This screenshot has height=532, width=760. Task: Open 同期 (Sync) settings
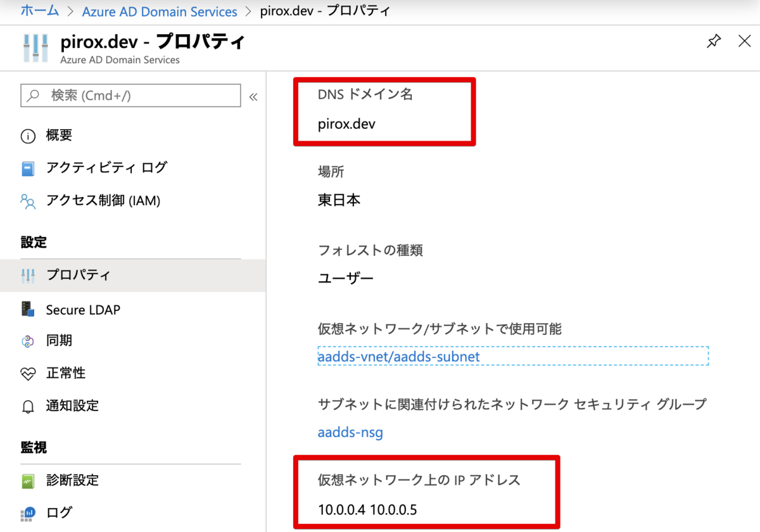tap(59, 341)
